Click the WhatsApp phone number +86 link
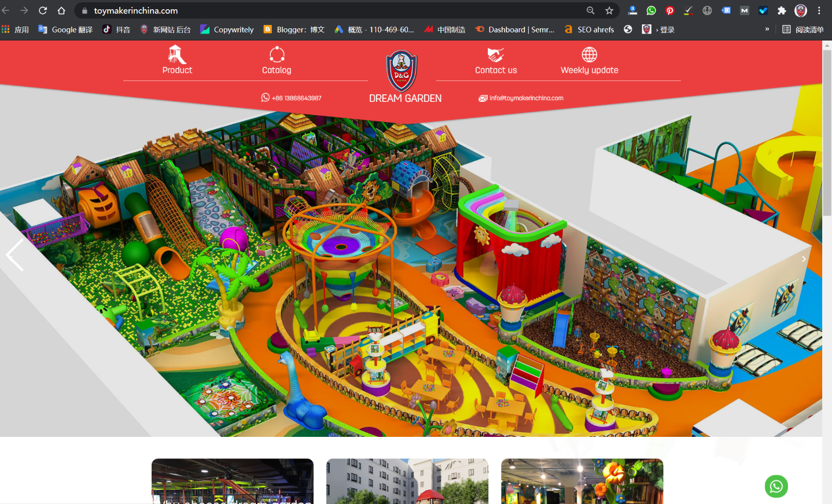832x504 pixels. [291, 98]
